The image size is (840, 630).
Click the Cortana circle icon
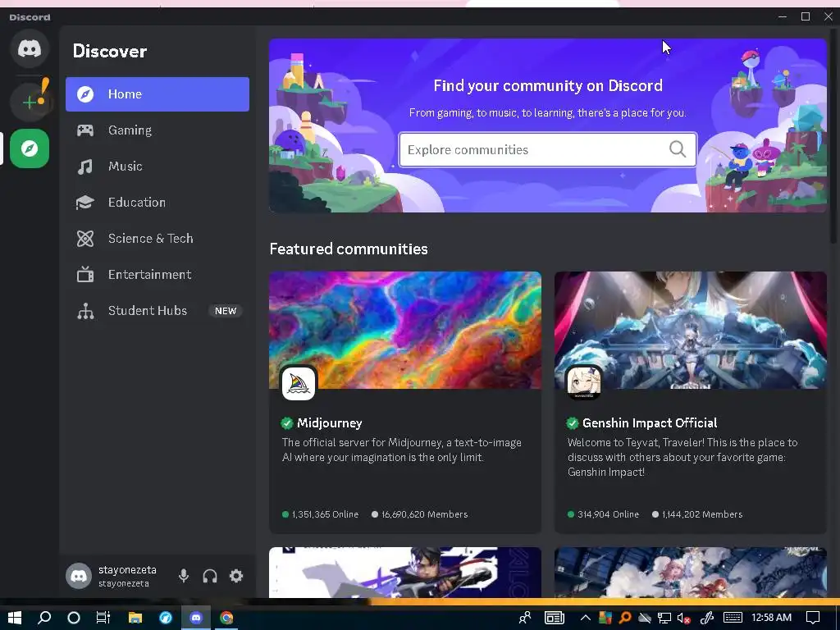(74, 618)
